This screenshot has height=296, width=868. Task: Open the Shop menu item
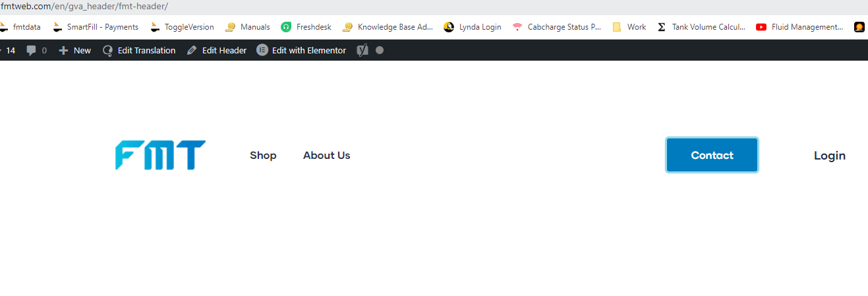point(263,156)
